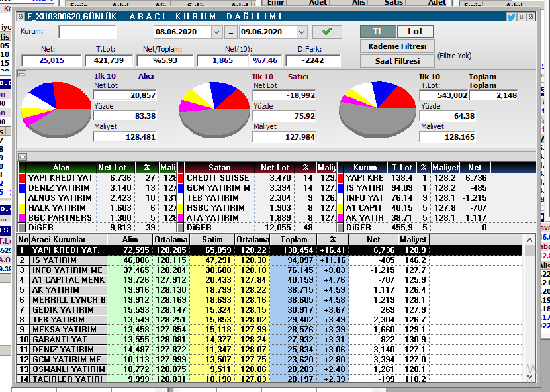Click the red swatch next to YAPI KREDI YAT in the Alan table
Screen dimensions: 550x392
[x=22, y=178]
